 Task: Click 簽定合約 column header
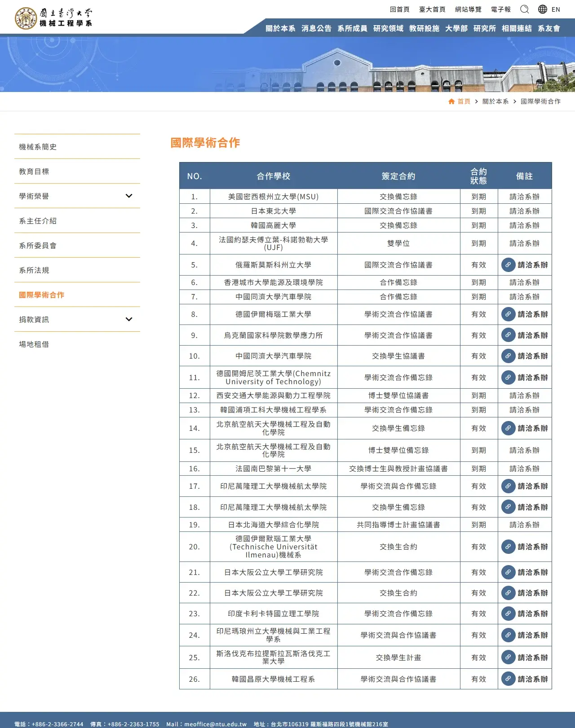(398, 176)
